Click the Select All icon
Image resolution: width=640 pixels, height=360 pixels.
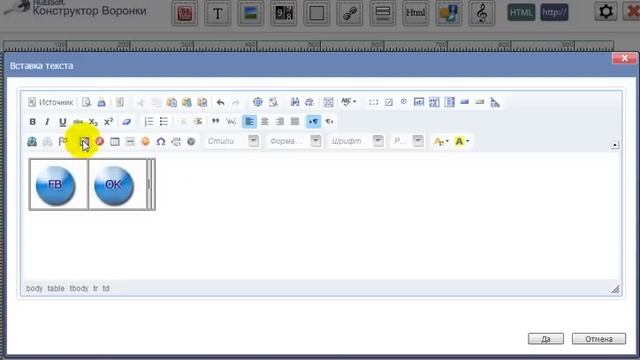tap(328, 102)
